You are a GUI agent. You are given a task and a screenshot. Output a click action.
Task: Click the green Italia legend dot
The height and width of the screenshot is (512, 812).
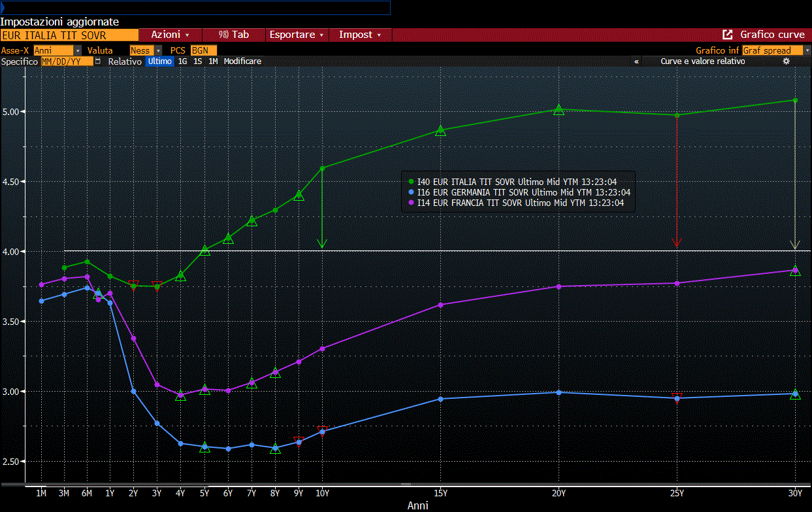click(411, 182)
